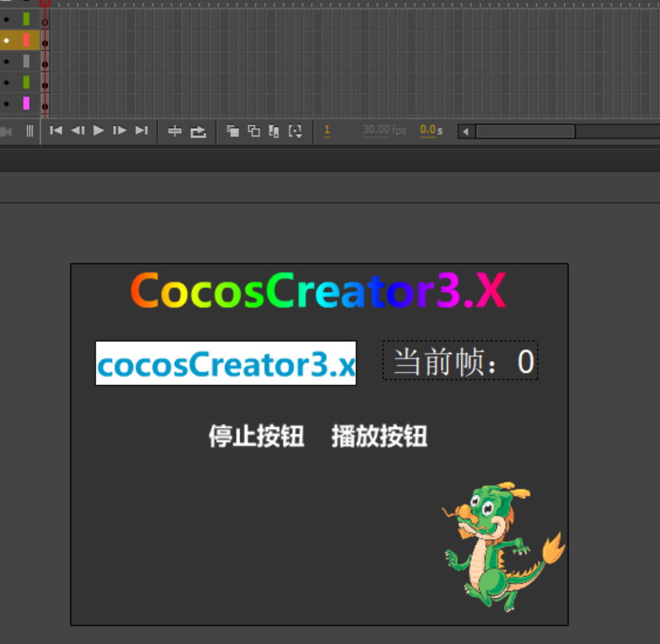
Task: Toggle lock dot on the magenta layer
Action: tap(6, 104)
